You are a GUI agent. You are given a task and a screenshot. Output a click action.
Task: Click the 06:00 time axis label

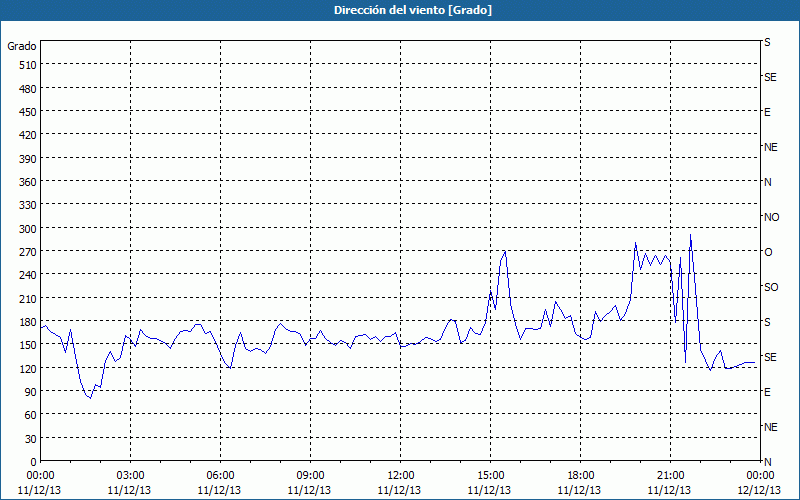coord(220,476)
